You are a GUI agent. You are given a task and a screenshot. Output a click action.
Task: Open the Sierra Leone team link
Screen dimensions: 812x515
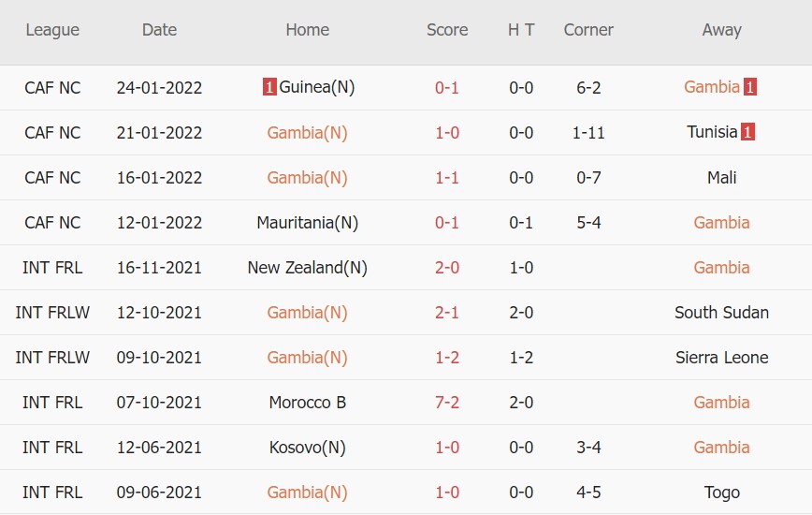coord(721,358)
